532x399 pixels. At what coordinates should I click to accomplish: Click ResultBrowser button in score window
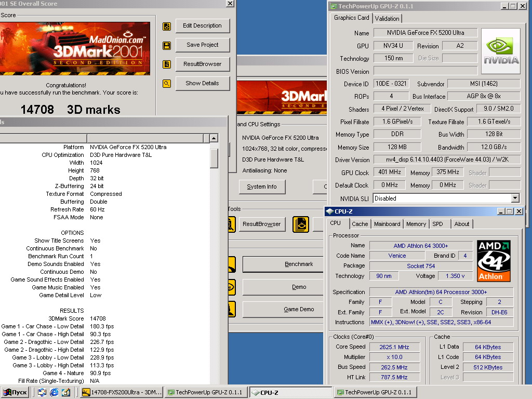pos(202,64)
